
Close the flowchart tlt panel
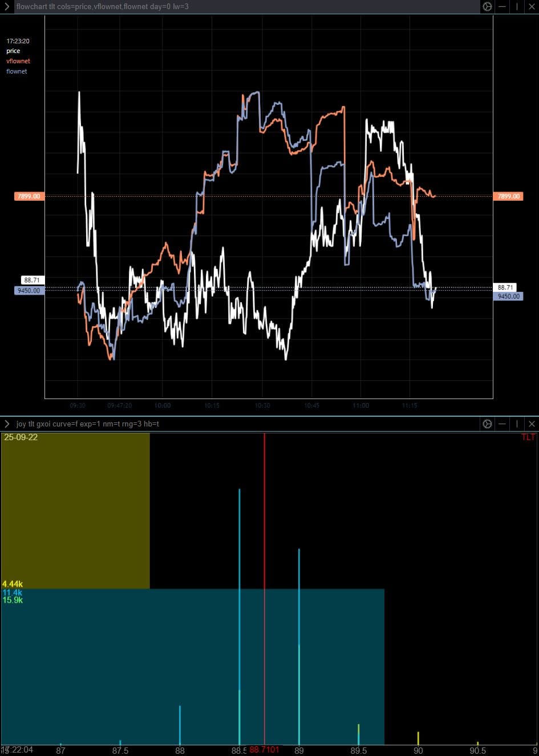click(532, 7)
